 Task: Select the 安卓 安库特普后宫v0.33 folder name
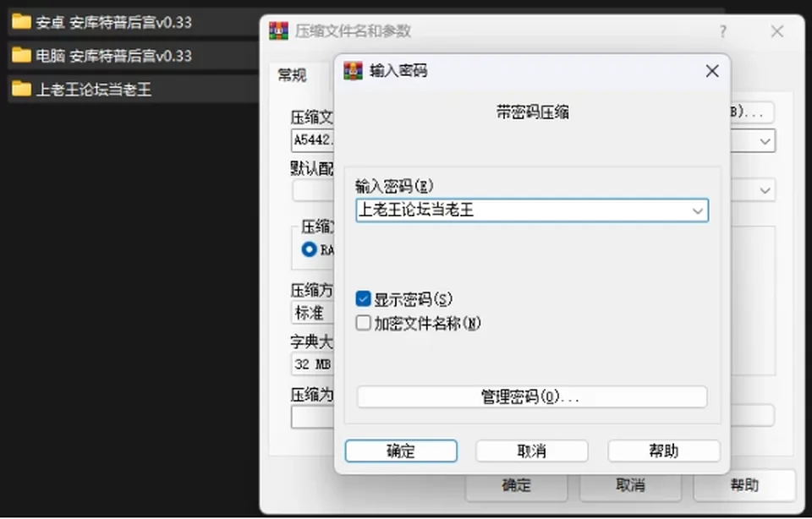[x=114, y=22]
